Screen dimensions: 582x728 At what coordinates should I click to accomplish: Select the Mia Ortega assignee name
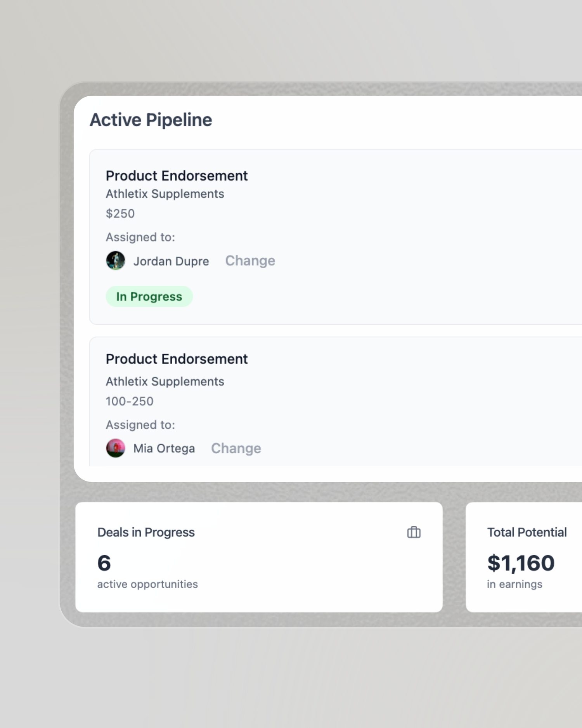(x=164, y=448)
